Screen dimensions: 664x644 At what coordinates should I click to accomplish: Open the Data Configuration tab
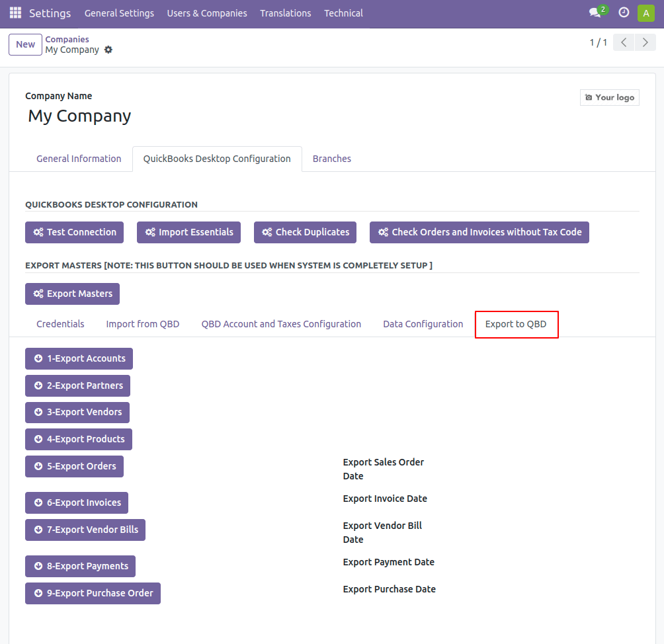(423, 324)
